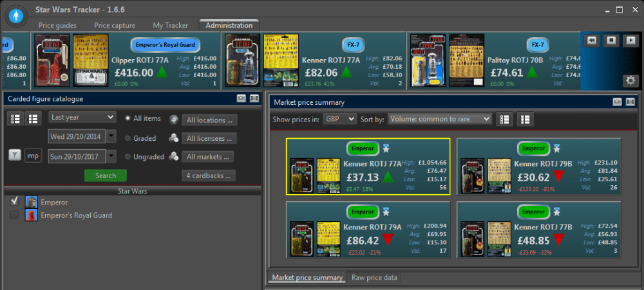The width and height of the screenshot is (644, 290).
Task: Open the Price guides tab
Action: point(57,26)
